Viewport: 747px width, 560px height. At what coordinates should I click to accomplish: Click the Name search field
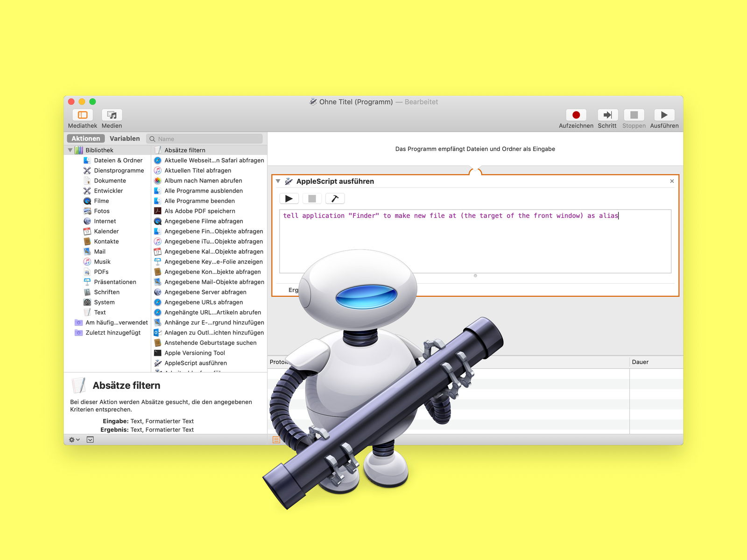click(x=204, y=139)
